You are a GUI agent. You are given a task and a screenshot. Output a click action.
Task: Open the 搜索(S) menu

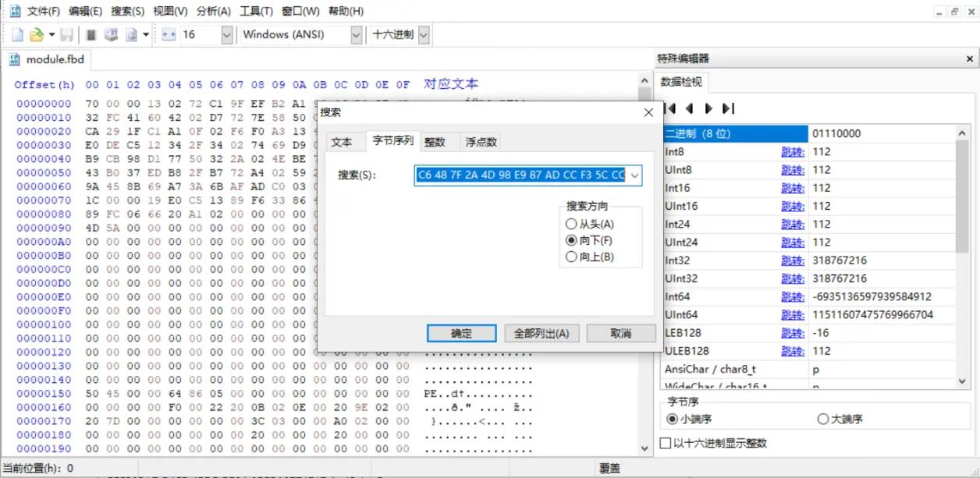tap(127, 11)
